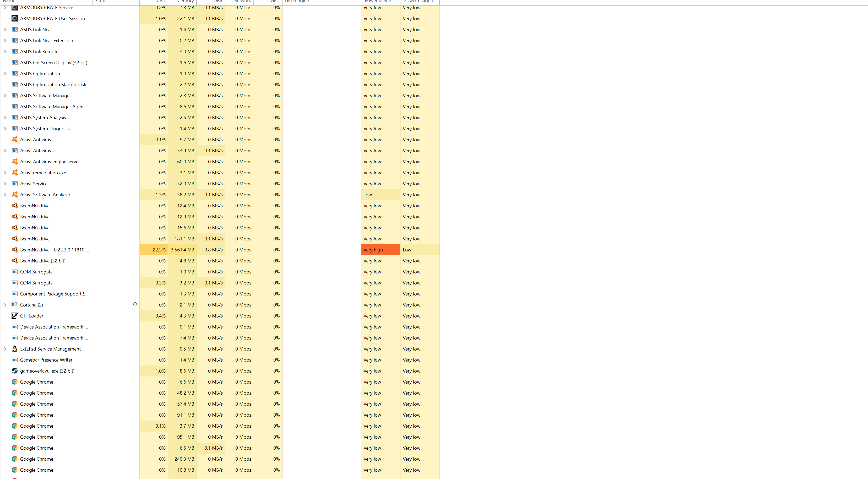The width and height of the screenshot is (868, 479).
Task: Click the BeamNG.drive icon using 12.4 MB
Action: [x=14, y=206]
